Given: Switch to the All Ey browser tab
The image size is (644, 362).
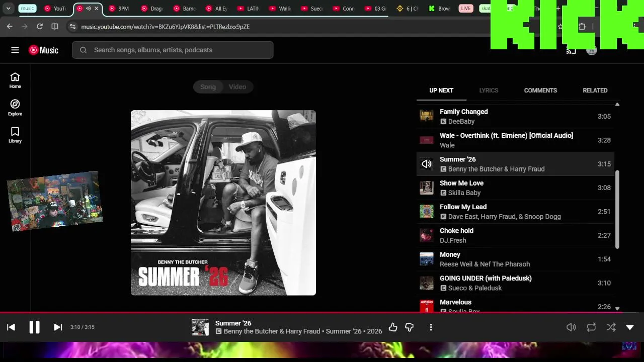Looking at the screenshot, I should tap(216, 9).
